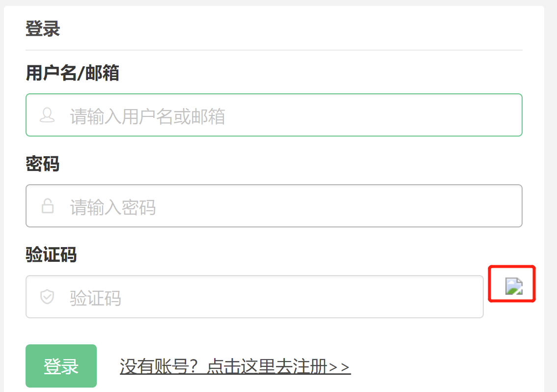Click placeholder text 请输入密码
The height and width of the screenshot is (392, 557).
tap(113, 208)
